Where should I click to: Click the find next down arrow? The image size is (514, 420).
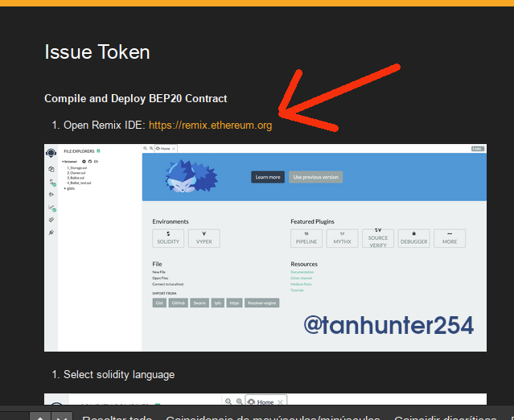(62, 417)
